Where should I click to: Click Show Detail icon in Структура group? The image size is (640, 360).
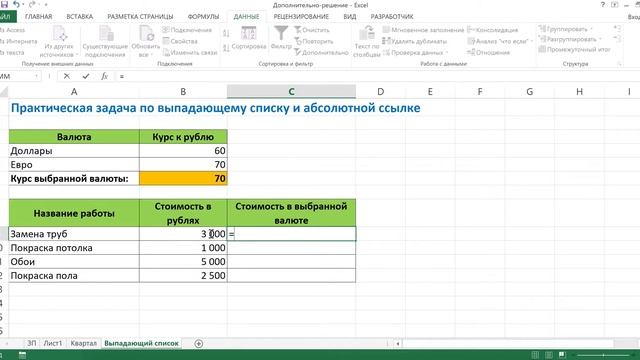[617, 29]
